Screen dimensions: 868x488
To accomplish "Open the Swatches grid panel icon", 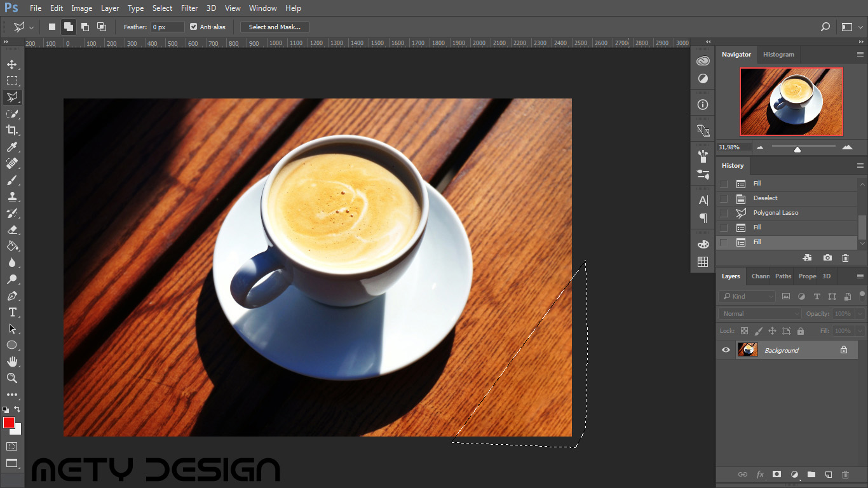I will click(703, 262).
